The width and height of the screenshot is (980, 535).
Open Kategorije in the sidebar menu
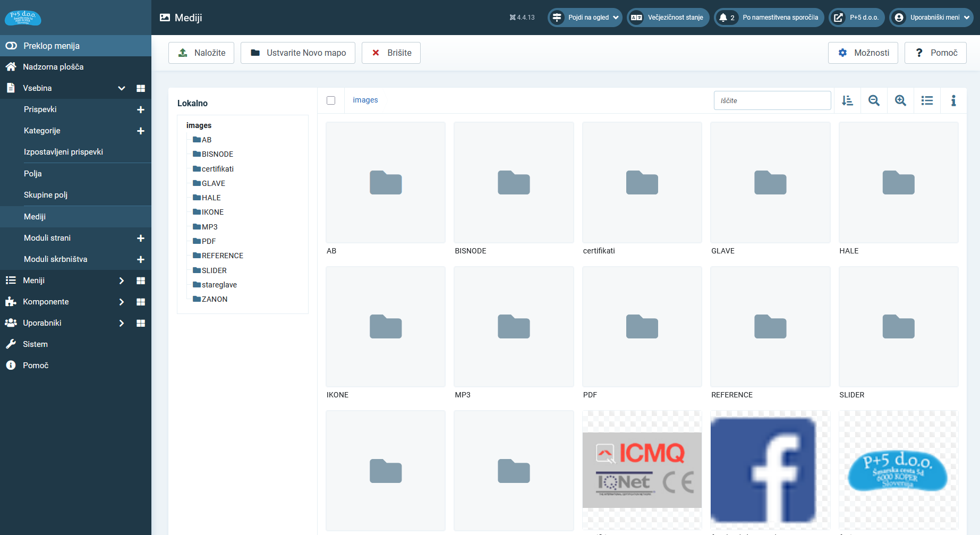point(42,131)
